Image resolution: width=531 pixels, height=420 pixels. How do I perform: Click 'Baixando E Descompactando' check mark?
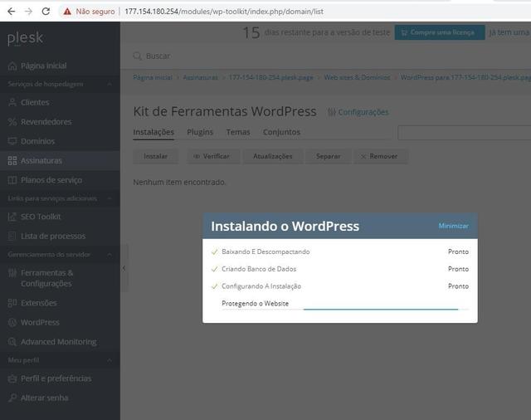[214, 252]
